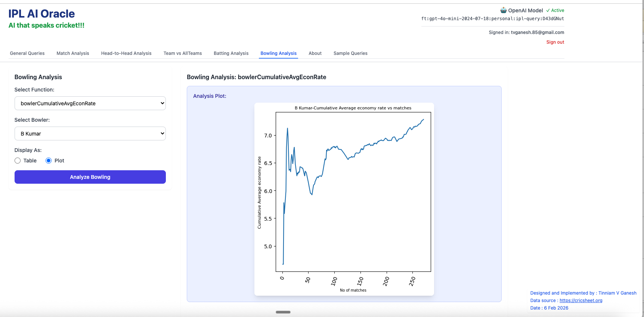The image size is (644, 317).
Task: Select the Table radio button
Action: [18, 161]
